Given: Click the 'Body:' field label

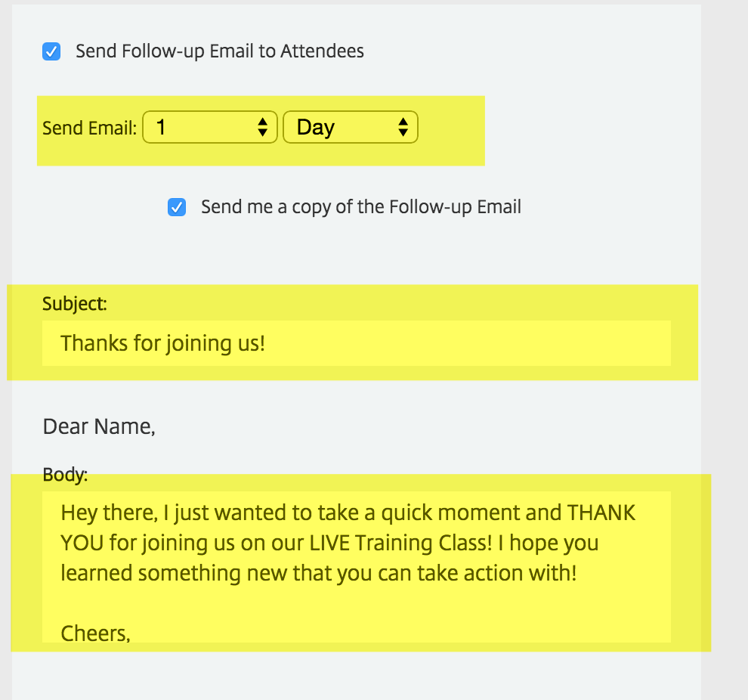Looking at the screenshot, I should pyautogui.click(x=65, y=475).
